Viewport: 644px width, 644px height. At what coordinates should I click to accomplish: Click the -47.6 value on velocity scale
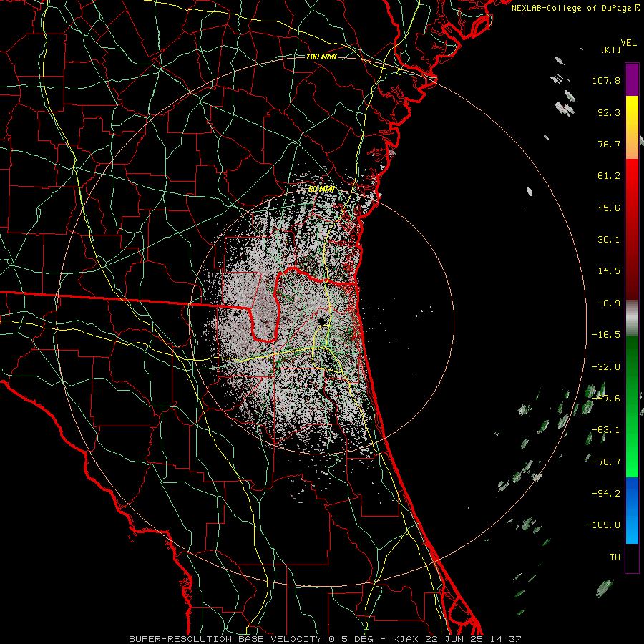pyautogui.click(x=606, y=399)
